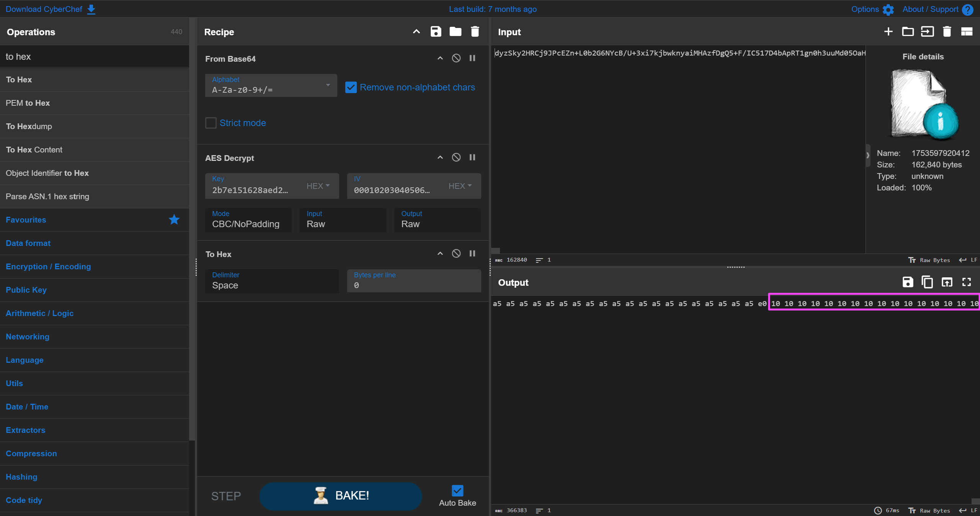
Task: Open folder as input
Action: point(908,32)
